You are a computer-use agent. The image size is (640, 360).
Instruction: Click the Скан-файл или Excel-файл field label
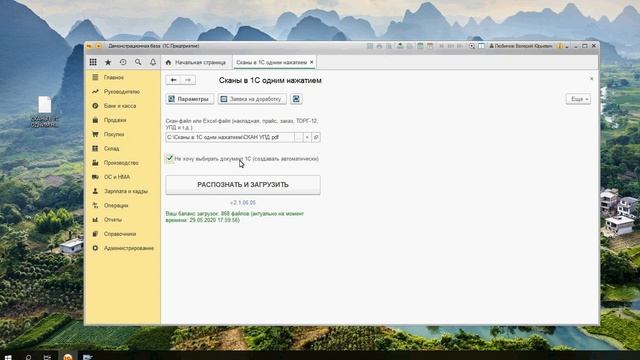[x=242, y=124]
